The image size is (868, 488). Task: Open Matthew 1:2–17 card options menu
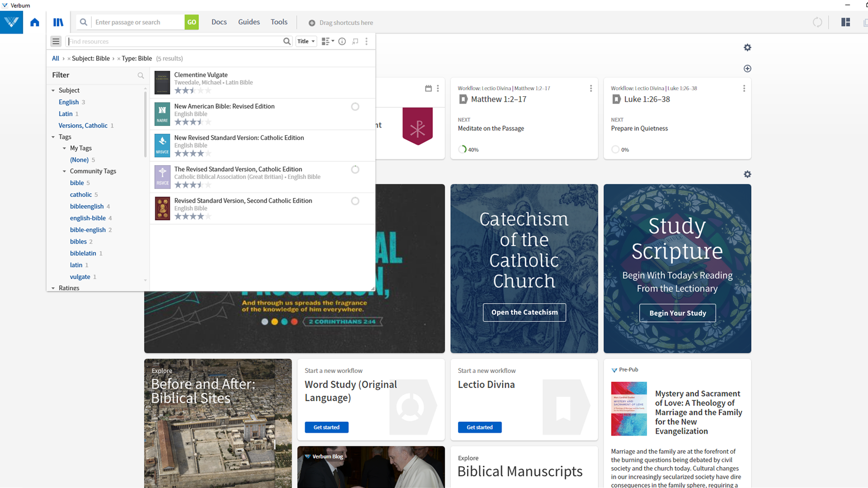tap(591, 89)
